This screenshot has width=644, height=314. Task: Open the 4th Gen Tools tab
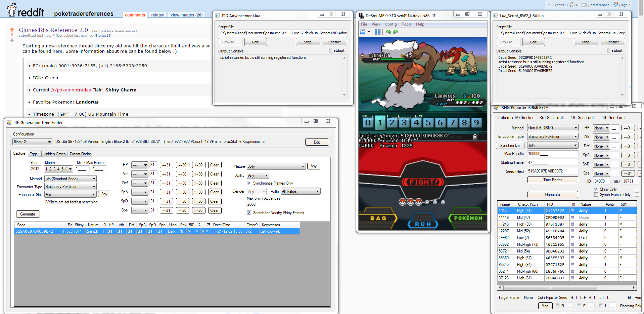pos(583,118)
